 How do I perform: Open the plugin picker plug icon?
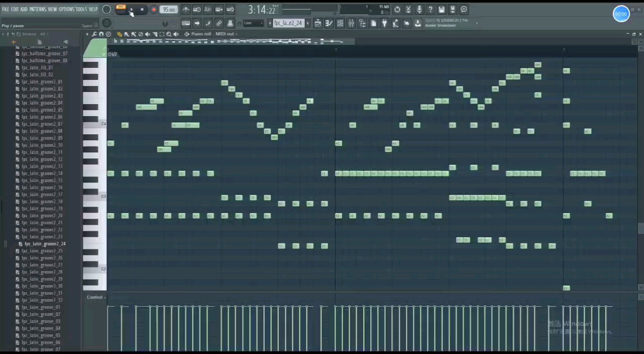pos(384,23)
